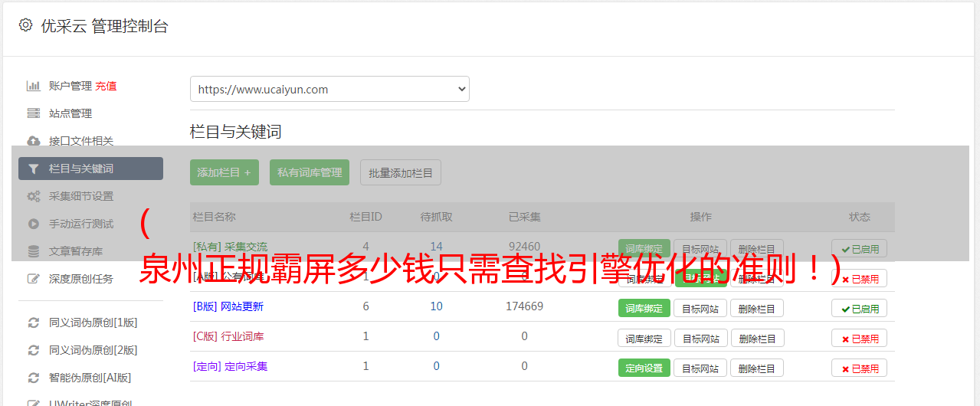Click 定向设置 in the 定向采集 row
The image size is (980, 406).
pos(644,368)
